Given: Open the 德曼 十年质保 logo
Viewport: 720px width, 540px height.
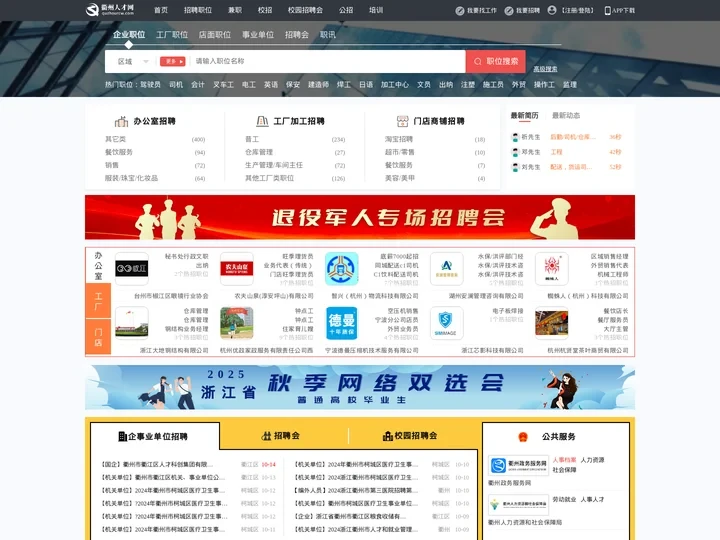Looking at the screenshot, I should [342, 323].
